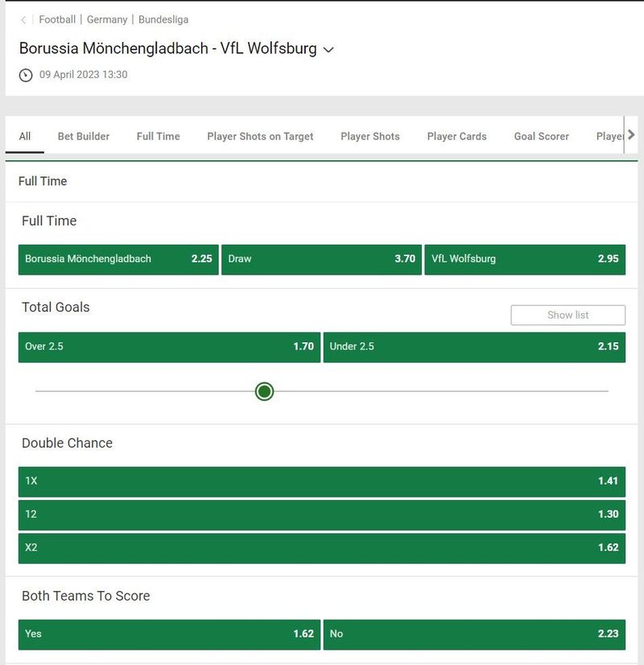Select Both Teams To Score Yes
644x665 pixels.
169,634
